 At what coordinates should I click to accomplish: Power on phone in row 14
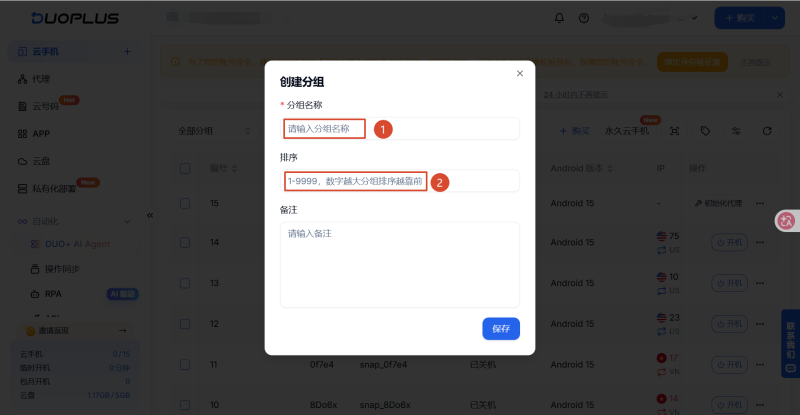click(730, 242)
